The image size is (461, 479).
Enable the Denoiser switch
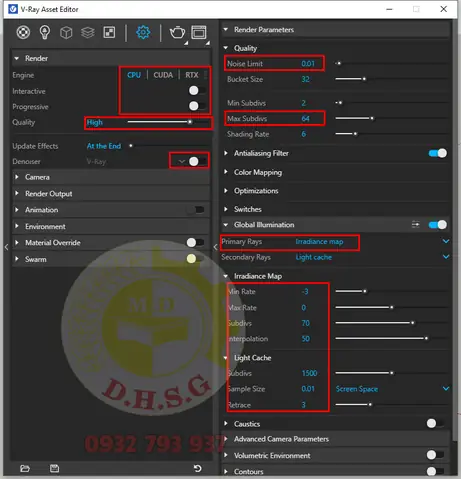tap(197, 161)
